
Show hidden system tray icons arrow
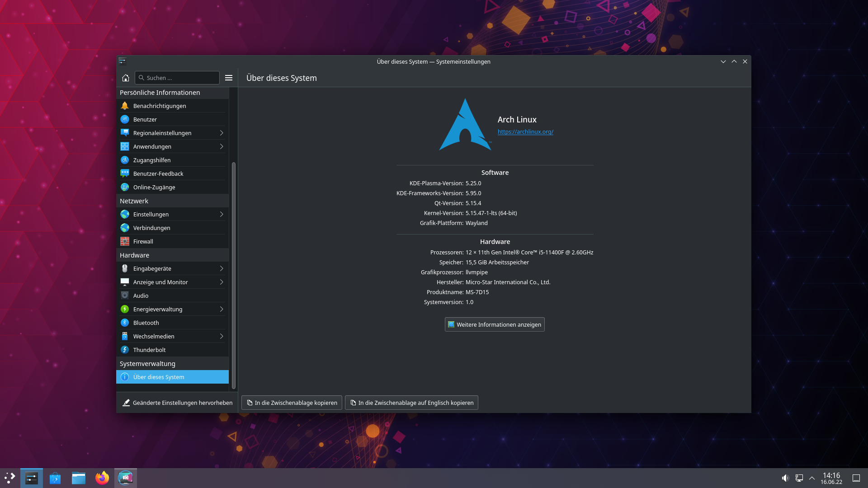tap(812, 478)
